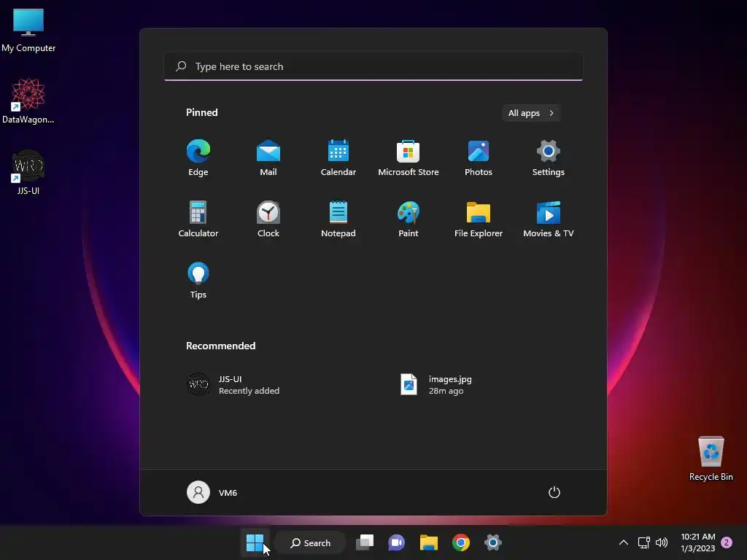The height and width of the screenshot is (560, 747).
Task: Click the Type here to search field
Action: pyautogui.click(x=373, y=66)
